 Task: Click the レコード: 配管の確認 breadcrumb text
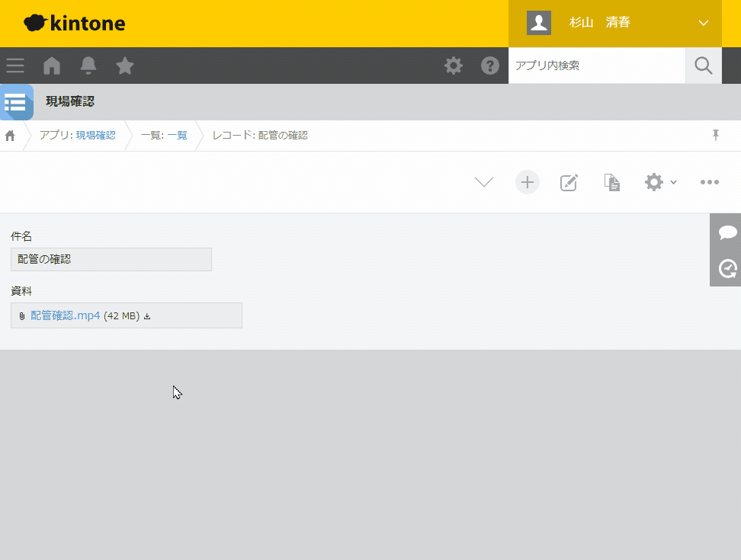click(x=260, y=136)
